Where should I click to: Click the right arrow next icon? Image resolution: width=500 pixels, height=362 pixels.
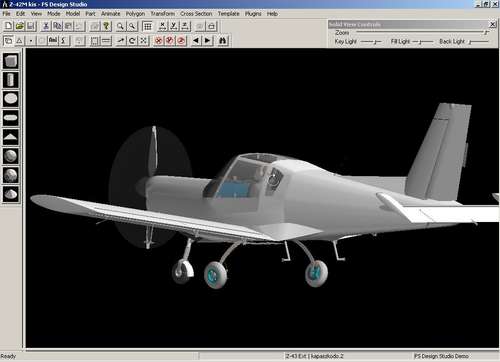(x=207, y=41)
